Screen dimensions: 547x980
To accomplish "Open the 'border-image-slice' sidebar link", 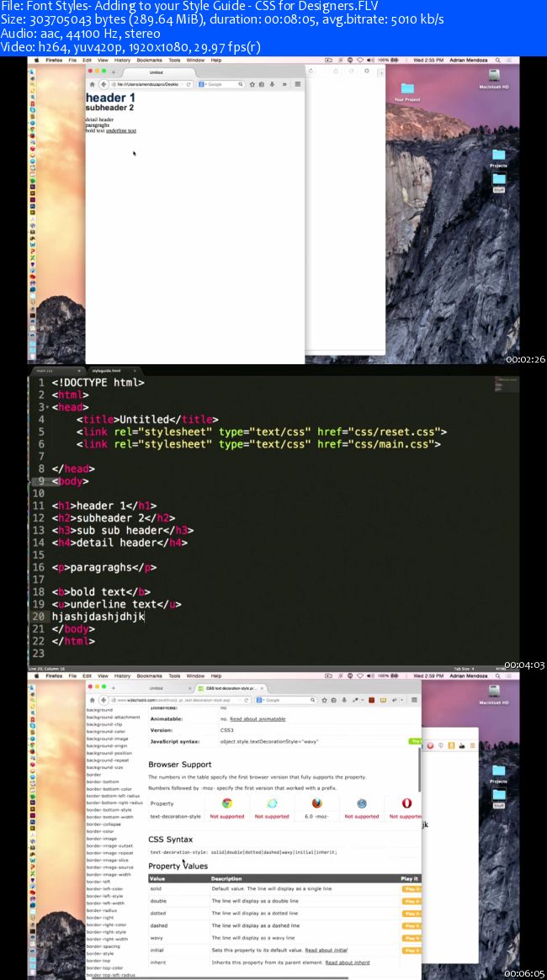I will coord(107,860).
